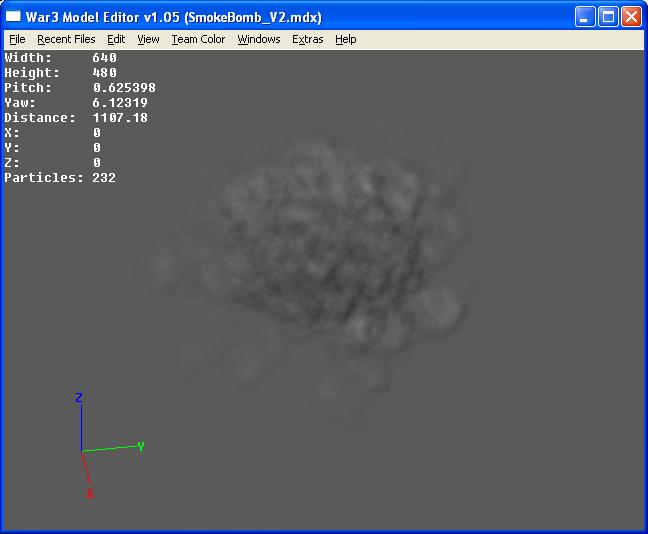This screenshot has height=534, width=648.
Task: Open the Edit menu
Action: (x=116, y=39)
